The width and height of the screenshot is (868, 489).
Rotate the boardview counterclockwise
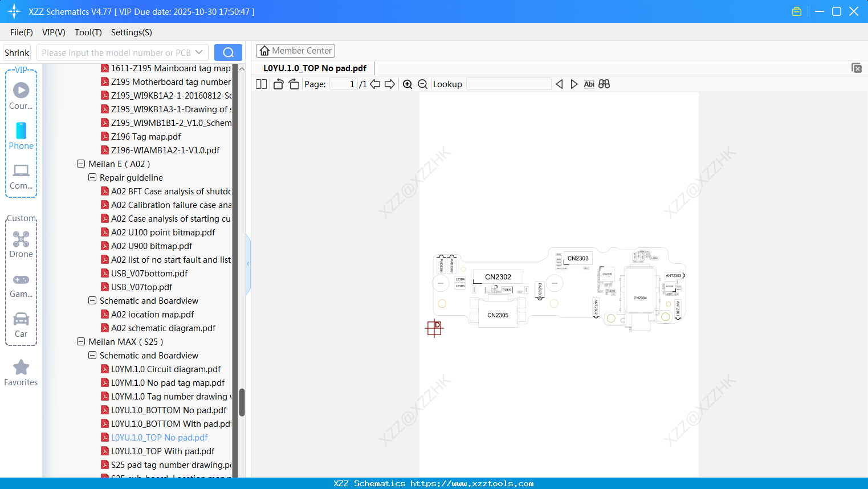coord(278,84)
